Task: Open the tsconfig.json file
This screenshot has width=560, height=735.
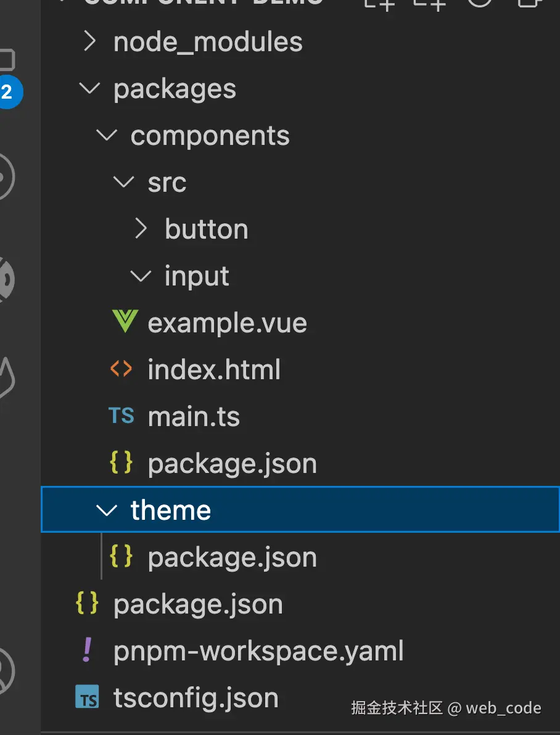Action: click(196, 698)
